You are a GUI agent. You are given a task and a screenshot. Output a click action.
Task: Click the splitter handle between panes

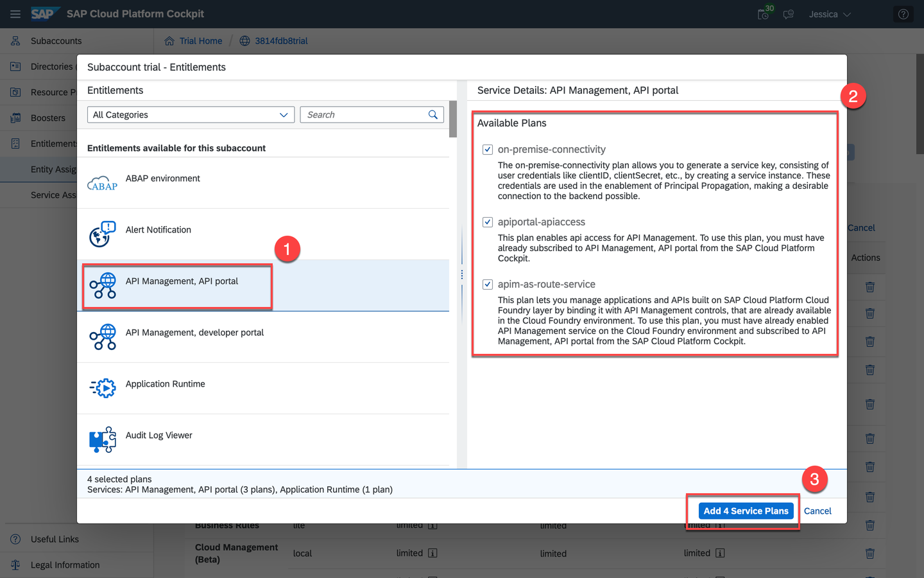click(x=462, y=274)
